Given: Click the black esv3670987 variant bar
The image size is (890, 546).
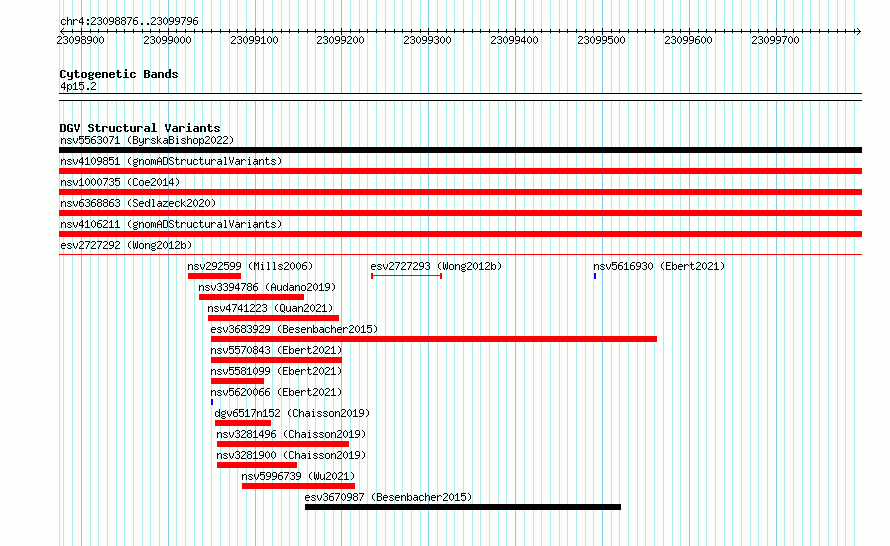Looking at the screenshot, I should point(463,507).
